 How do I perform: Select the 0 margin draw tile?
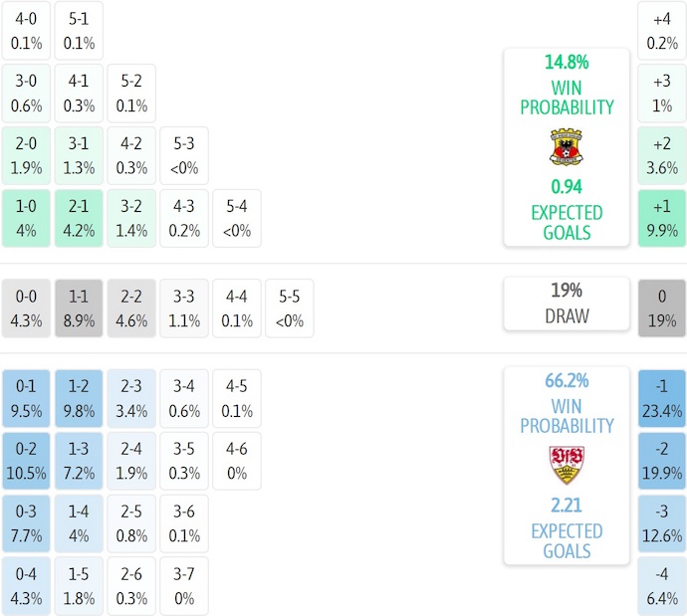662,308
